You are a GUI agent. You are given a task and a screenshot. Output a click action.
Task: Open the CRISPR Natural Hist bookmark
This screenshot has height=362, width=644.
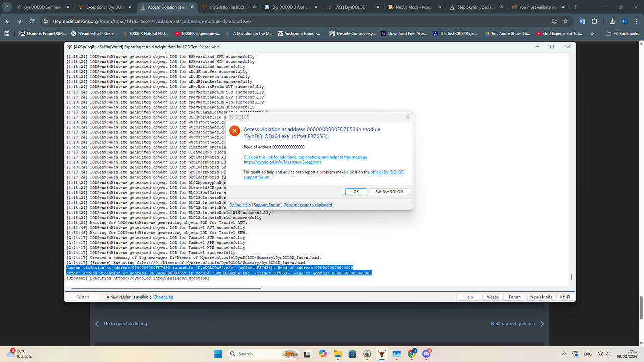[x=145, y=34]
